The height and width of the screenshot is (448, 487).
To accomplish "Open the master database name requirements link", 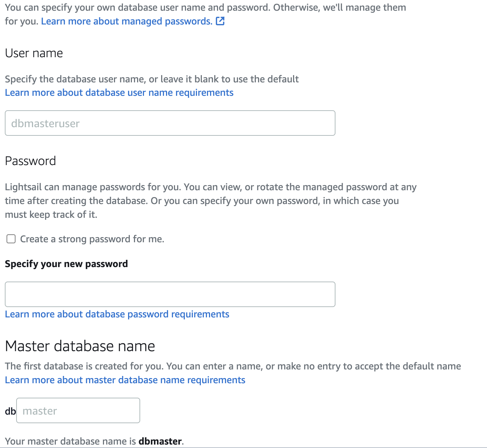I will pos(125,380).
